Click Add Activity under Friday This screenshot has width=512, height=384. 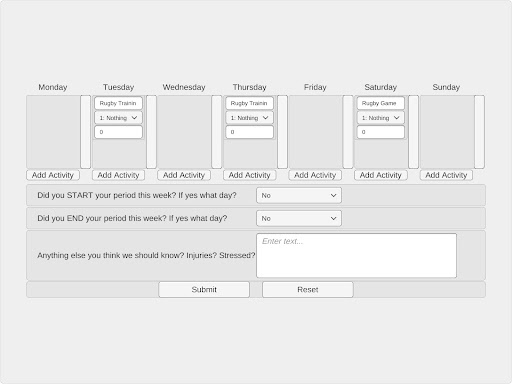click(315, 175)
